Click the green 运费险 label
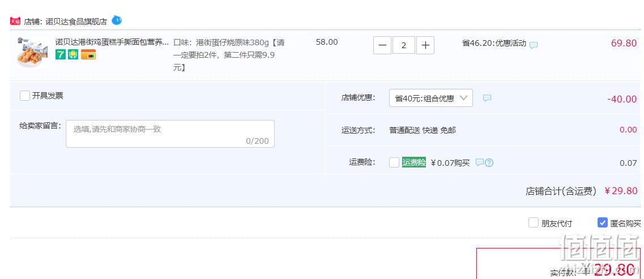The width and height of the screenshot is (644, 279). click(414, 162)
